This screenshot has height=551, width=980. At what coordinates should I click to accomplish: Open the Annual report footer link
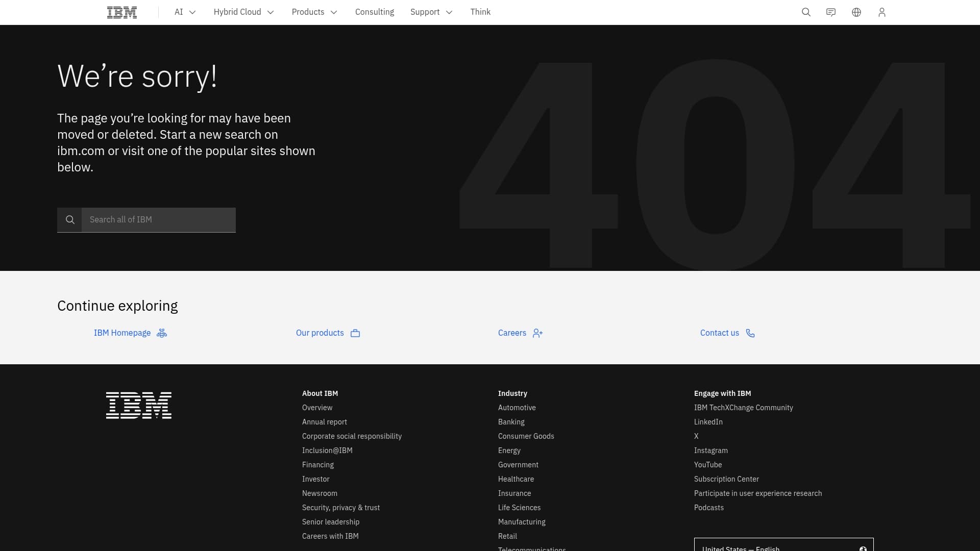click(325, 422)
